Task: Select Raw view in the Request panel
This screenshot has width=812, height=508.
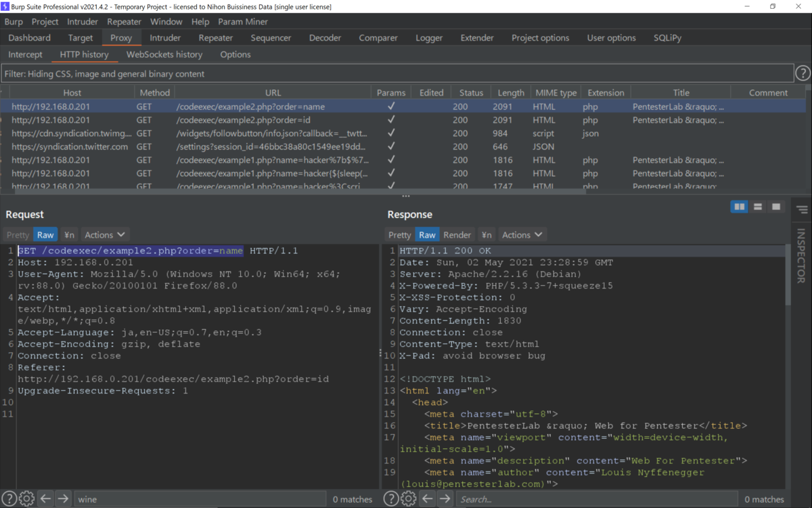Action: [45, 235]
